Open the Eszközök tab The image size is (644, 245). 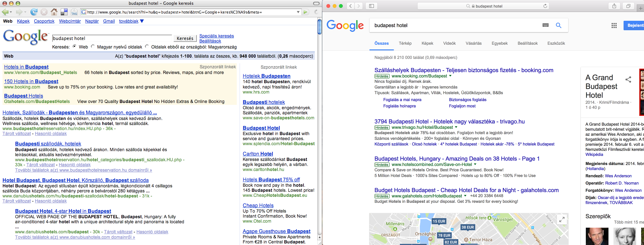click(x=556, y=43)
